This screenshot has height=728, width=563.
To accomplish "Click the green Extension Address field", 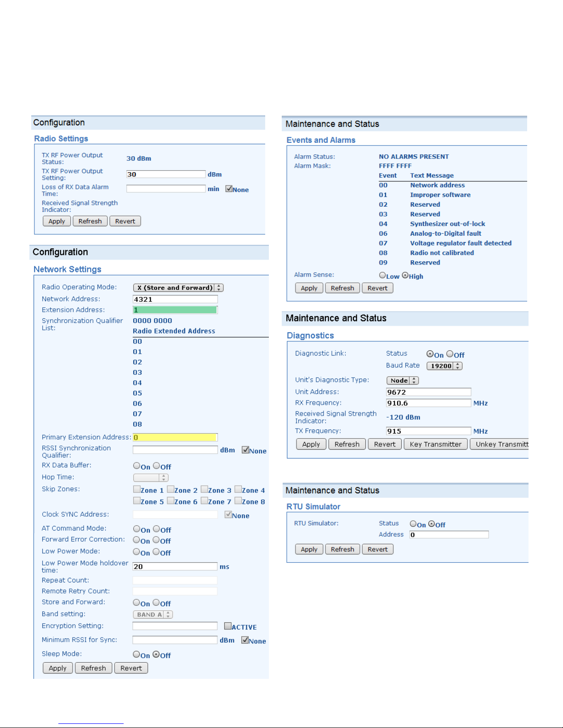I will (x=175, y=310).
